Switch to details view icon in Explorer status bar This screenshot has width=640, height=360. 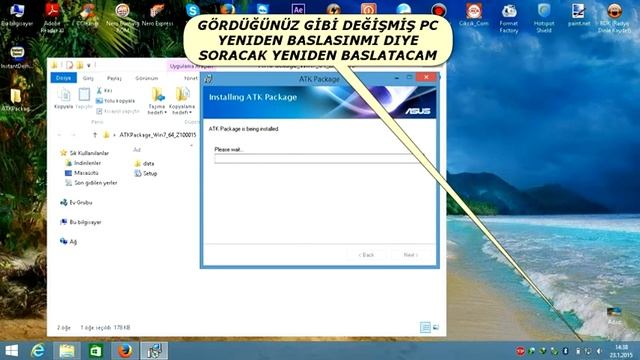click(x=425, y=327)
